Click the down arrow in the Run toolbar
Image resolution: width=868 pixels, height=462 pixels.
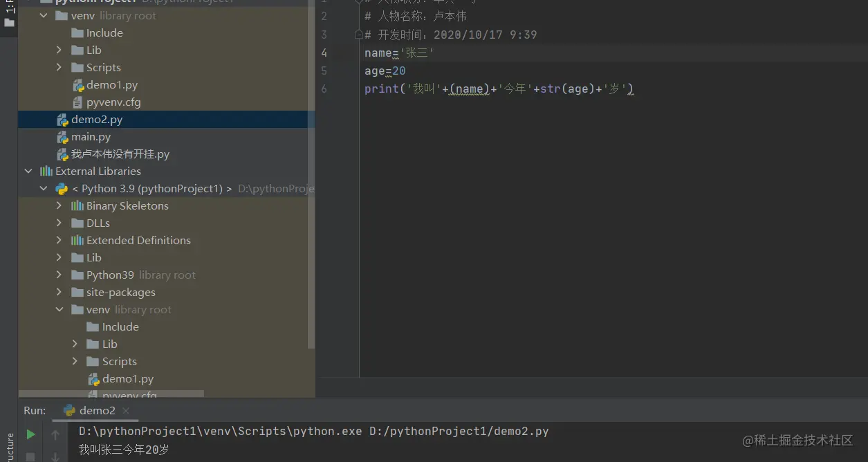55,456
